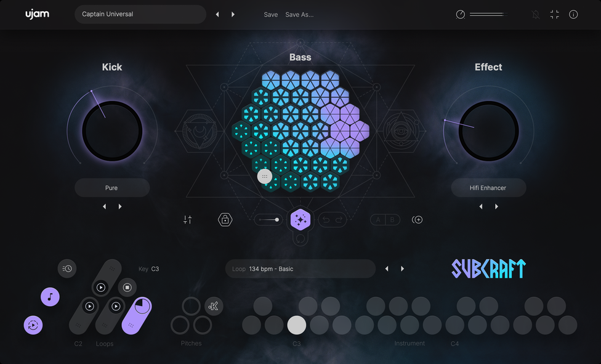Click the morph slider in the center toolbar
The height and width of the screenshot is (364, 601).
pos(269,219)
